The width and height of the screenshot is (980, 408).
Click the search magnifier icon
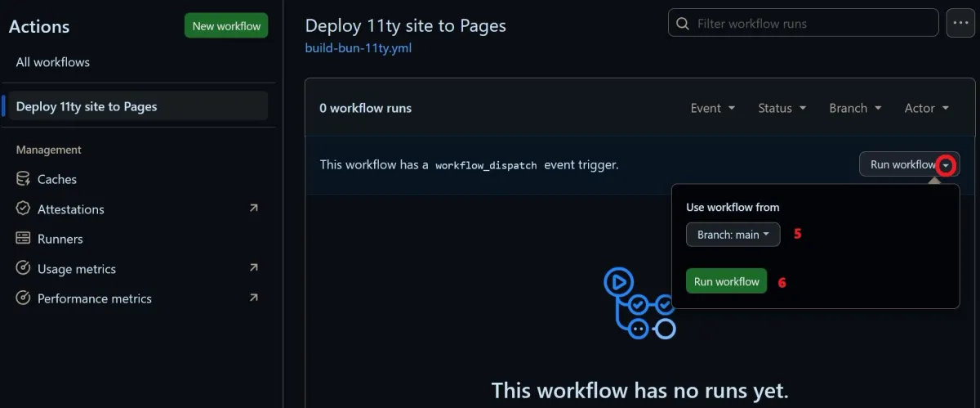coord(683,24)
